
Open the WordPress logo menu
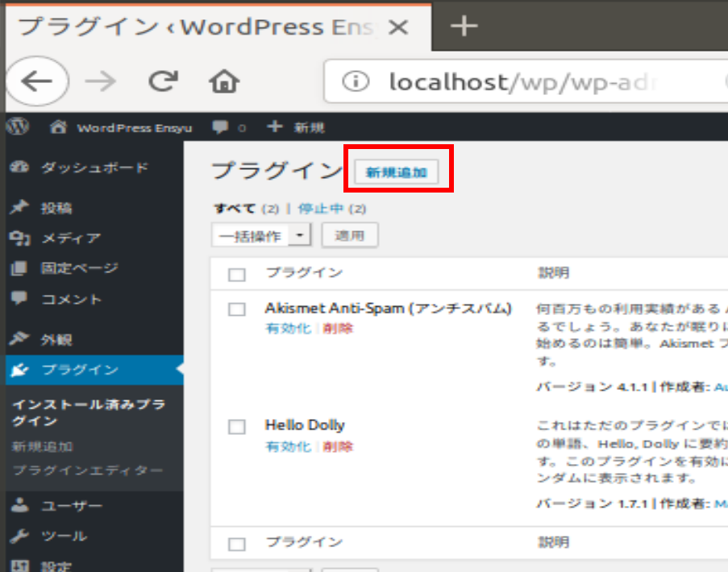point(18,126)
